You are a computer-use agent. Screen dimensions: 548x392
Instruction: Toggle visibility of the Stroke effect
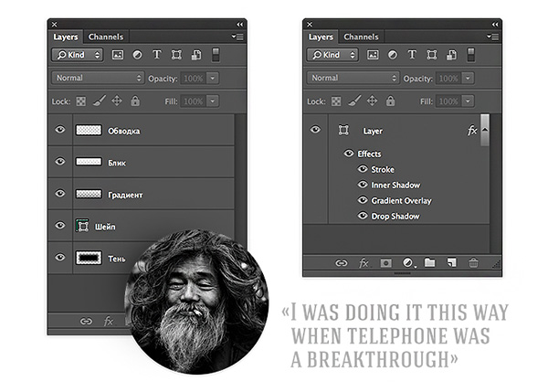pyautogui.click(x=363, y=169)
